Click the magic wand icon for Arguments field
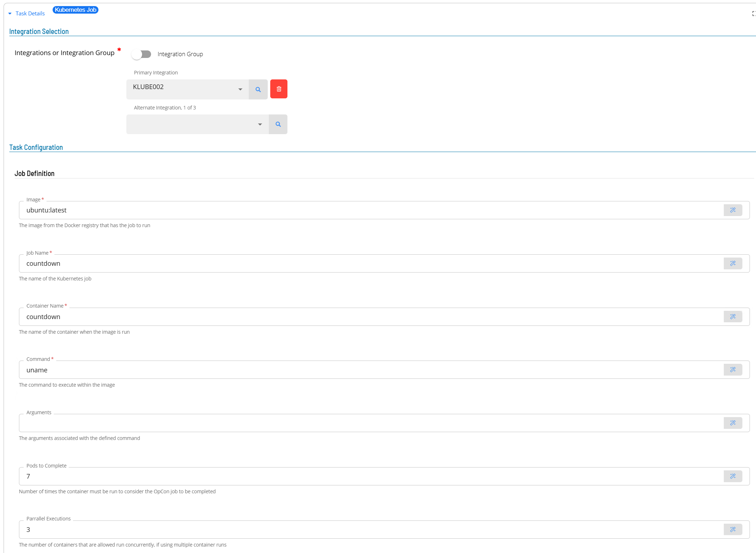Image resolution: width=756 pixels, height=553 pixels. click(x=733, y=423)
